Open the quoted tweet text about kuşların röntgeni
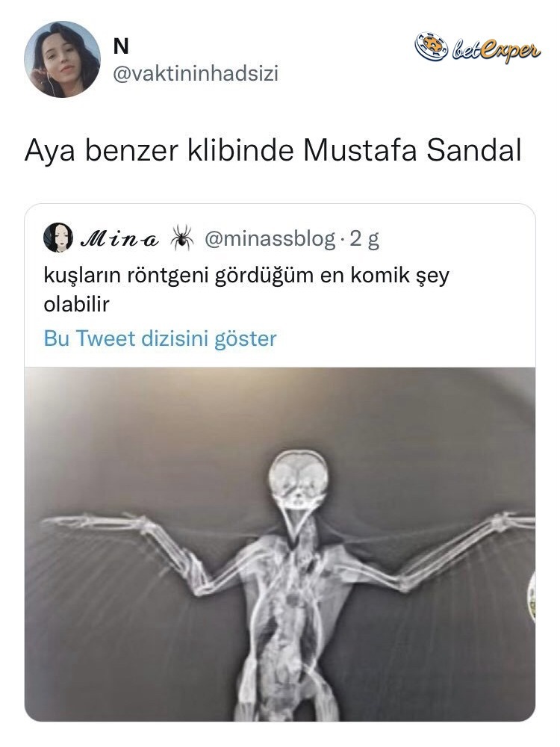 (x=246, y=290)
